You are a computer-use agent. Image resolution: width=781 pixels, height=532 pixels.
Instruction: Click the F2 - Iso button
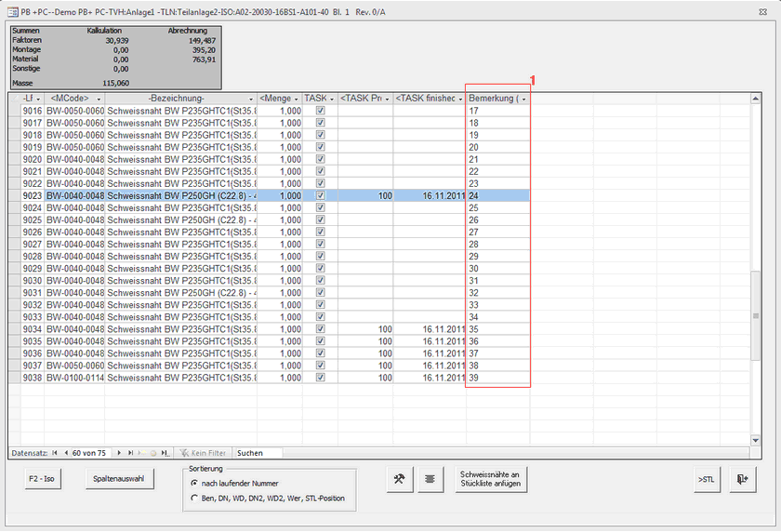point(46,479)
